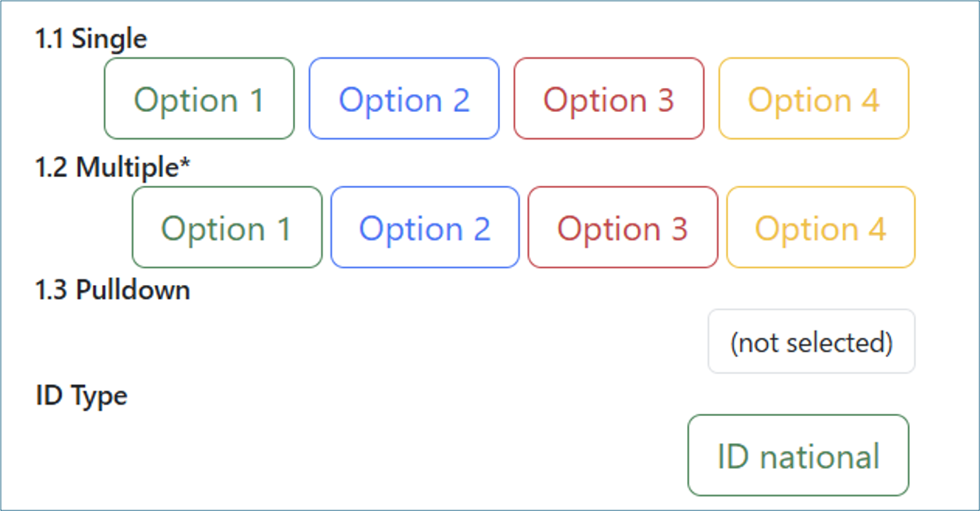The image size is (980, 511).
Task: Choose the green-outlined ID Type value
Action: [x=798, y=456]
